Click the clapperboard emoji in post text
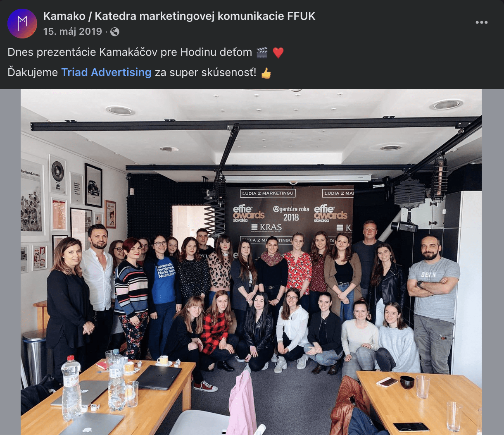The height and width of the screenshot is (435, 504). pos(262,53)
